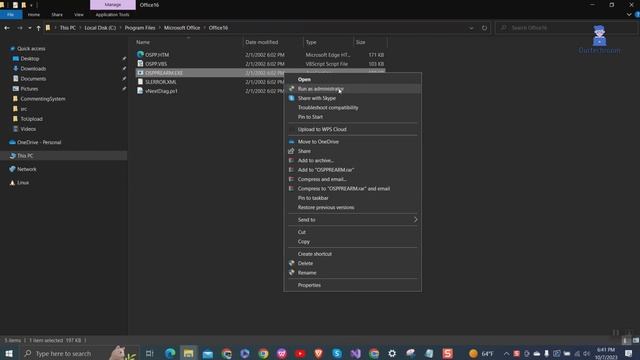Choose Add to archive...

pyautogui.click(x=352, y=160)
